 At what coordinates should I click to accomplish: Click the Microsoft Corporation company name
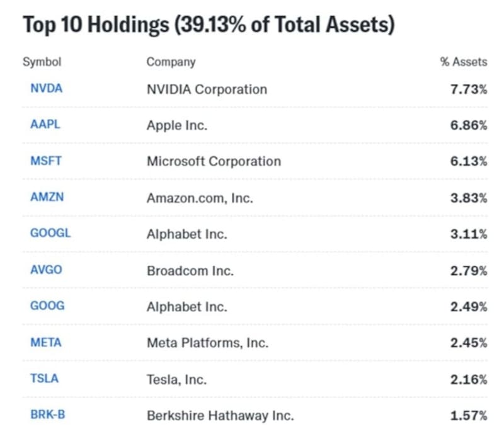(214, 161)
